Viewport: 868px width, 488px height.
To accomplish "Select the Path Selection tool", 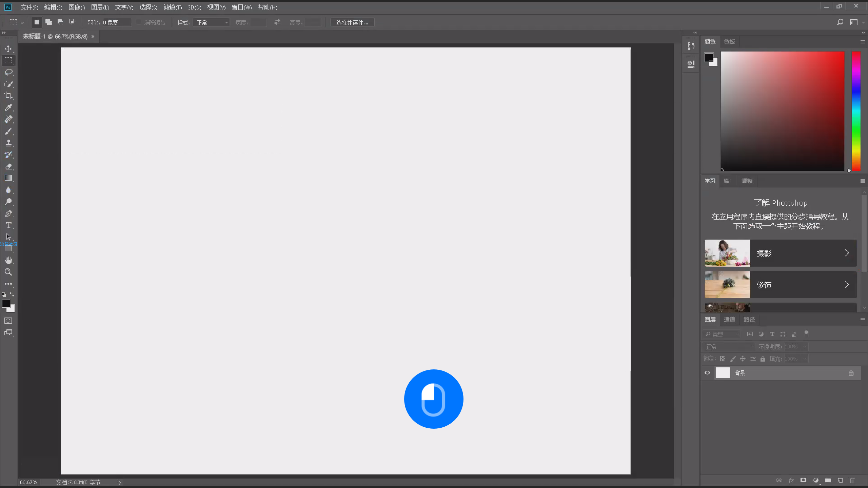I will coord(8,237).
